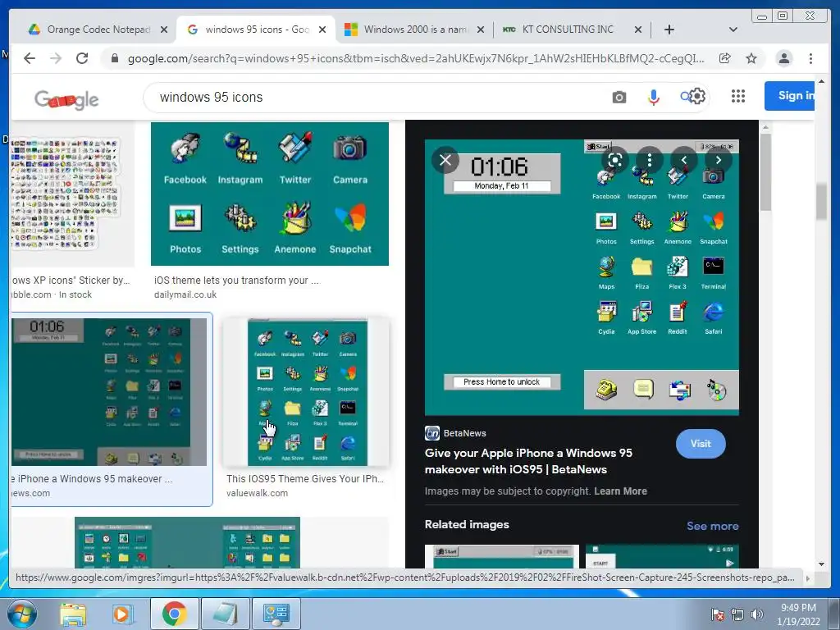Reload the current page

[x=82, y=58]
